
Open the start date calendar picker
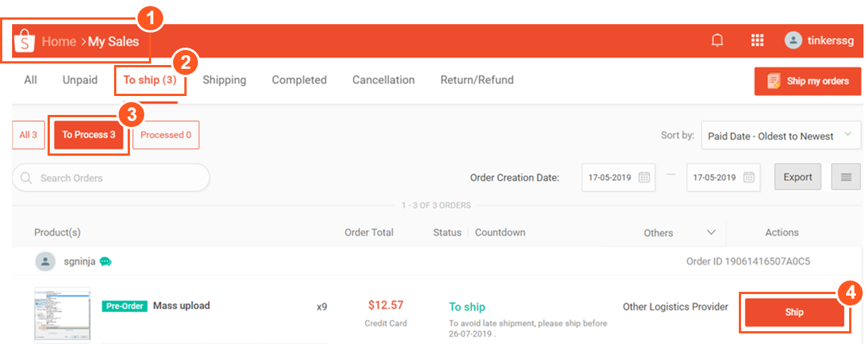644,178
